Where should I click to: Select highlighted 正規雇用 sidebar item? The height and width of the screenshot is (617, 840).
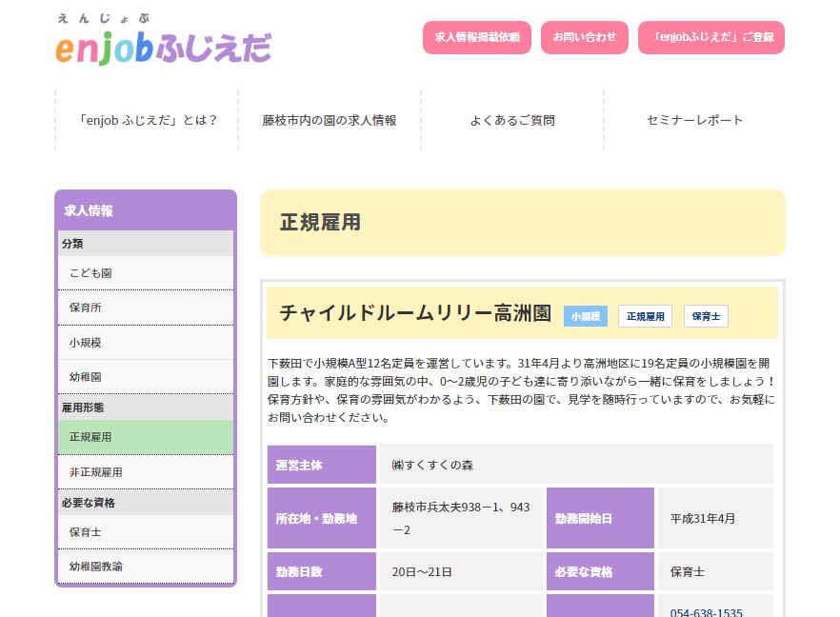point(146,437)
